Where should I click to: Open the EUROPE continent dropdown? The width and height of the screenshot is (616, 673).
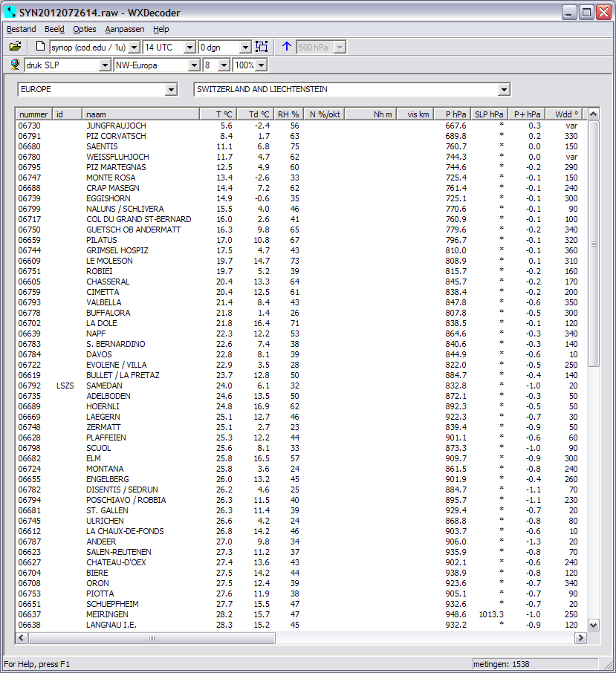[x=171, y=89]
